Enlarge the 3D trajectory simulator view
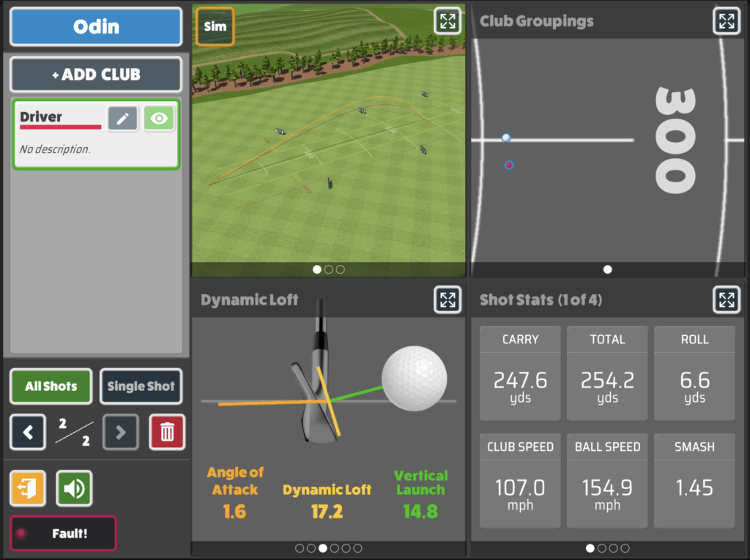750x560 pixels. coord(448,21)
